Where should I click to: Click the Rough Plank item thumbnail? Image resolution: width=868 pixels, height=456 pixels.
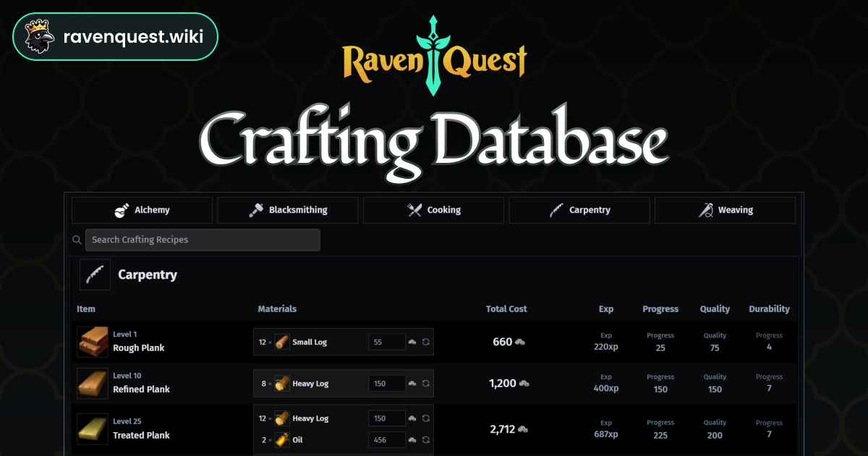pyautogui.click(x=93, y=342)
